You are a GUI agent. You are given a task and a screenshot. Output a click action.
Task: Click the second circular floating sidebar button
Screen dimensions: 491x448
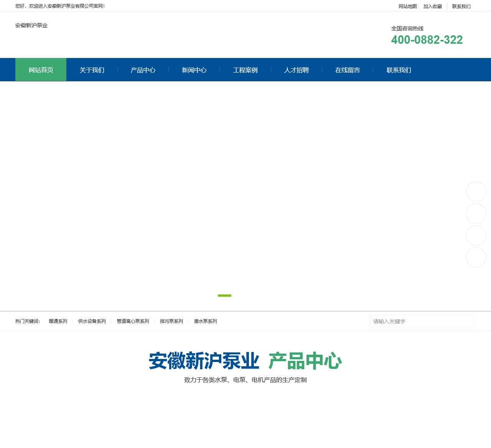(x=476, y=213)
